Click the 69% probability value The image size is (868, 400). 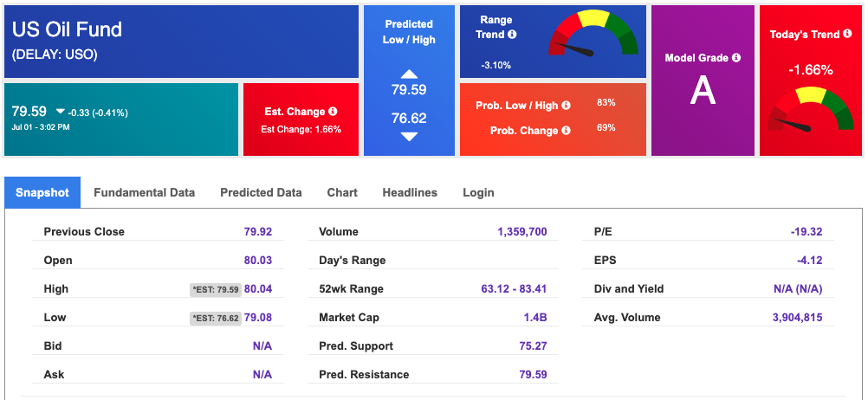click(x=606, y=128)
